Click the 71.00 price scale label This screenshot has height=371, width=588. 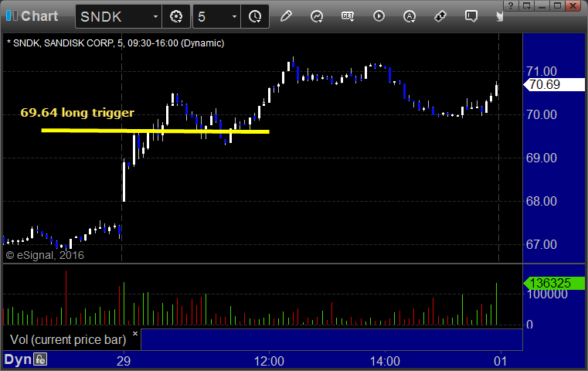coord(542,71)
